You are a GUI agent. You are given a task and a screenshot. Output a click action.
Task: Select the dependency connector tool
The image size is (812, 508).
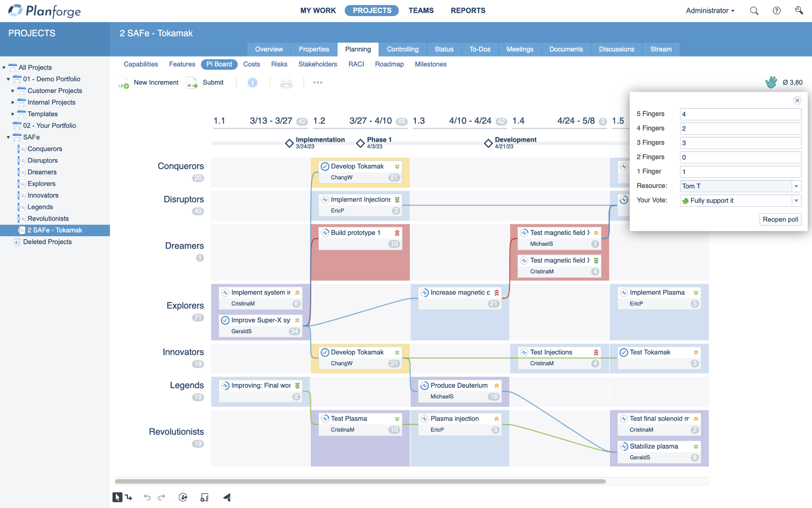click(129, 497)
